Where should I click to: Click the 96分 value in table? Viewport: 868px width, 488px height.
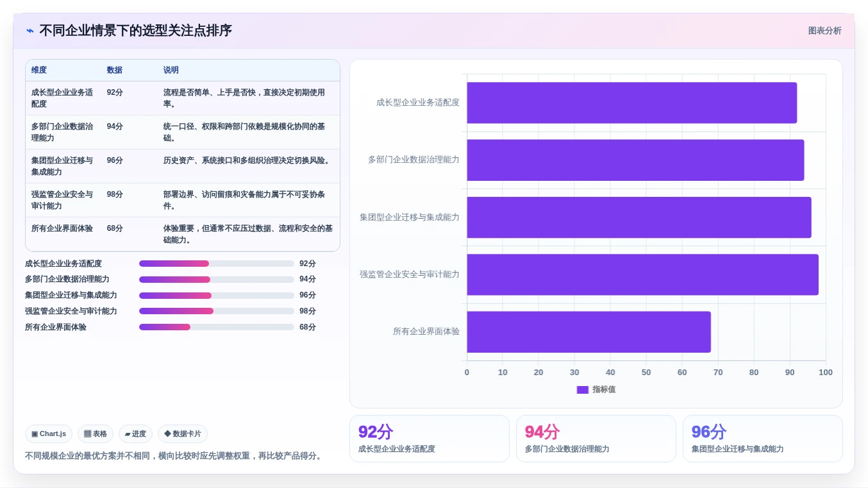click(x=115, y=160)
